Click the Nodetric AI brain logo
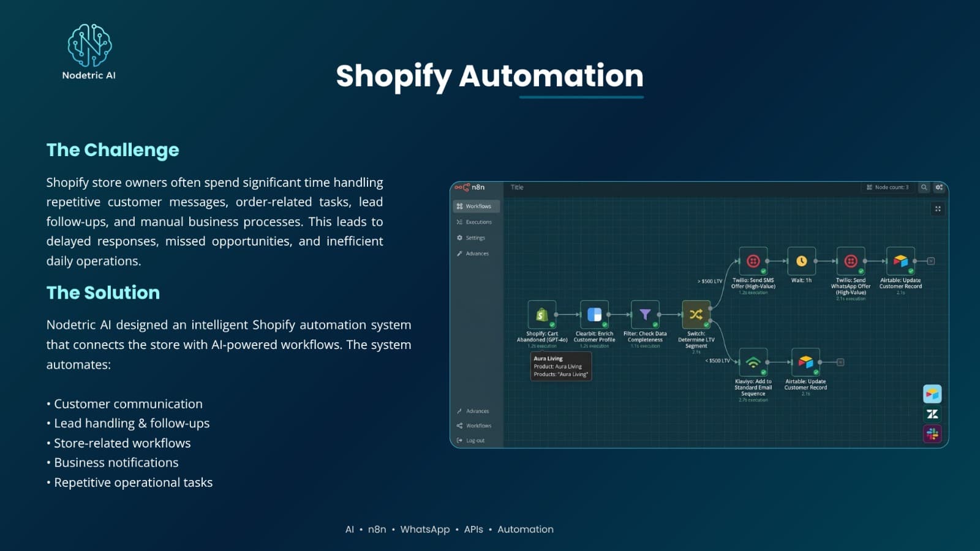Viewport: 980px width, 551px height. [89, 45]
